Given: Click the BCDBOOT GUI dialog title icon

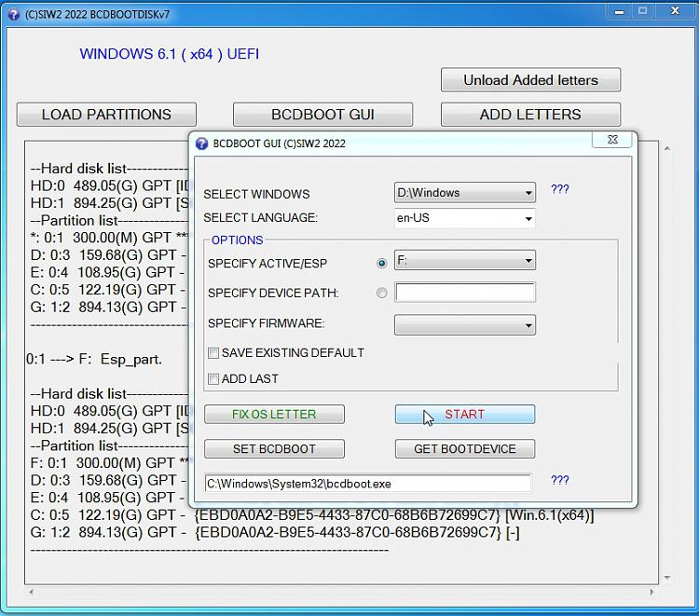Looking at the screenshot, I should tap(202, 144).
